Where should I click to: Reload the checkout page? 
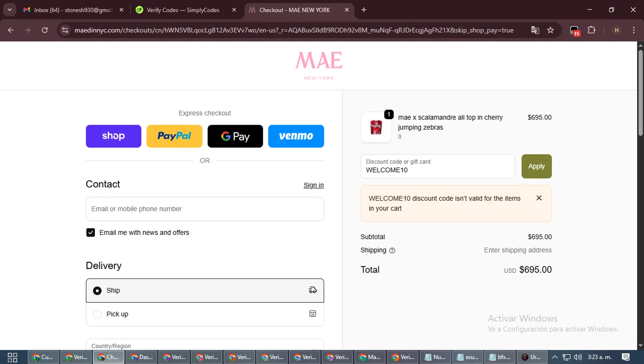(45, 30)
